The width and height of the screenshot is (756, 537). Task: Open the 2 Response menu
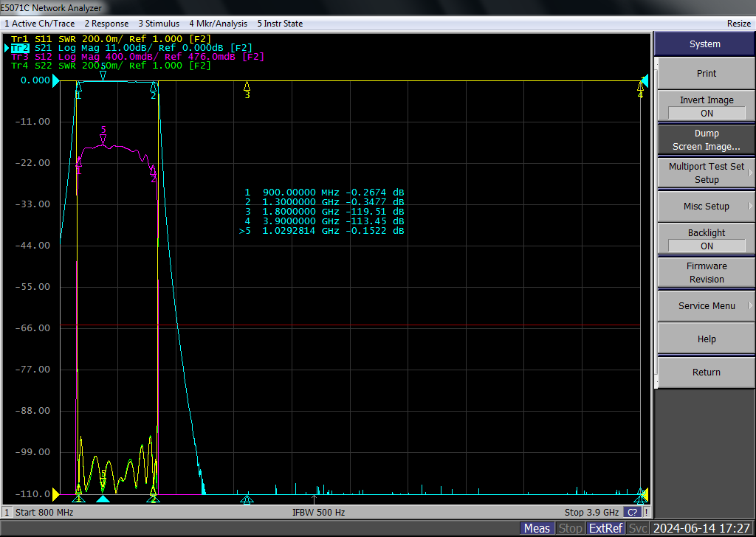pos(106,24)
